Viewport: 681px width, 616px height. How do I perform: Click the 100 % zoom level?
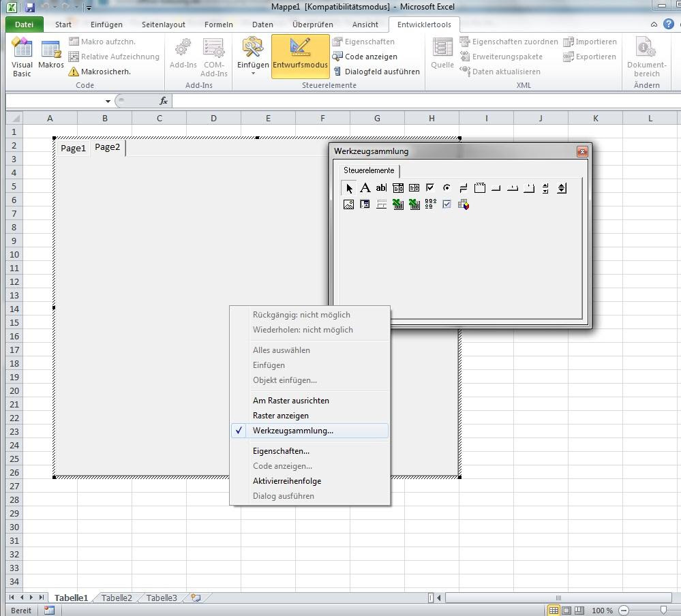click(x=602, y=611)
